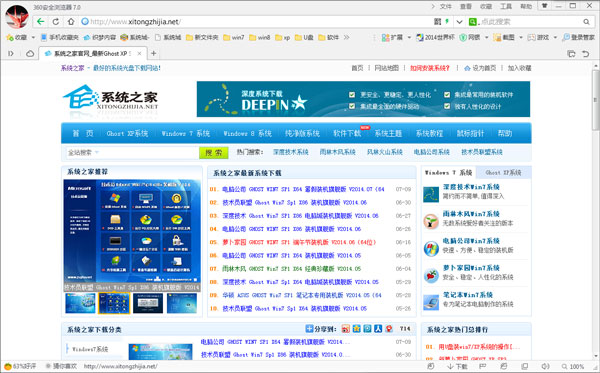Click the green lightning speed mode icon
This screenshot has height=373, width=600.
447,22
